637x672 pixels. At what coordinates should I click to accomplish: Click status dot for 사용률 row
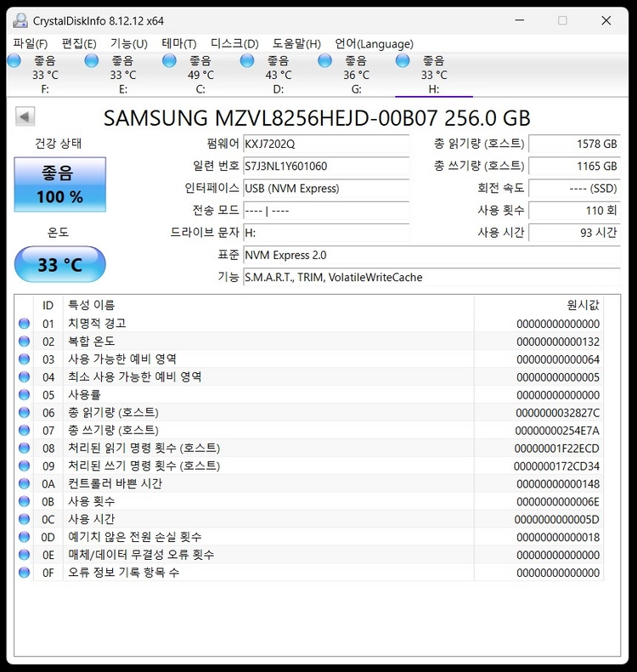tap(25, 395)
